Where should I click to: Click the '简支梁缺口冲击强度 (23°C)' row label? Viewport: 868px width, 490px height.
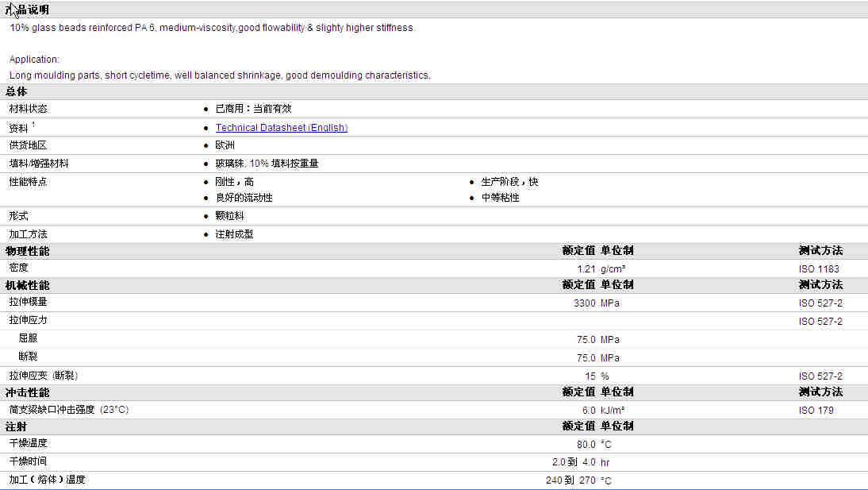[x=69, y=410]
